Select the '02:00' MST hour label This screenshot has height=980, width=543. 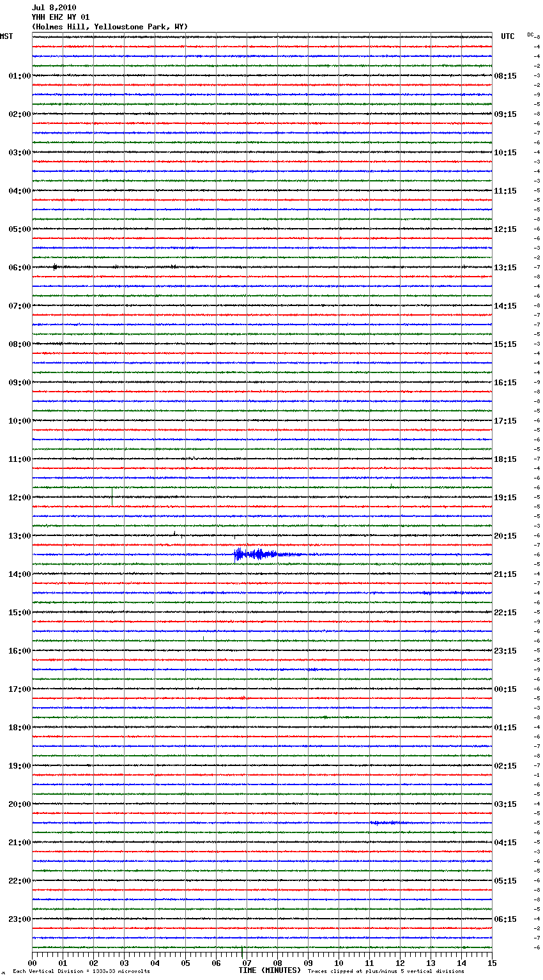pyautogui.click(x=20, y=114)
